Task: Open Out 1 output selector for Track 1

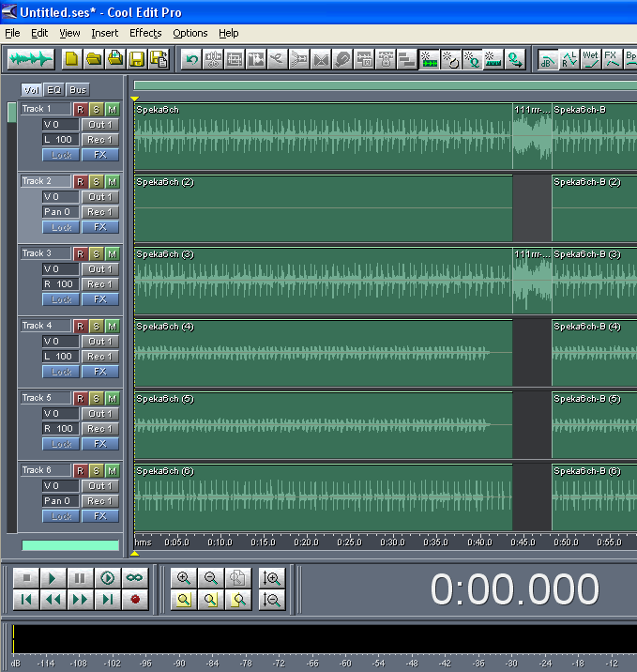Action: coord(100,125)
